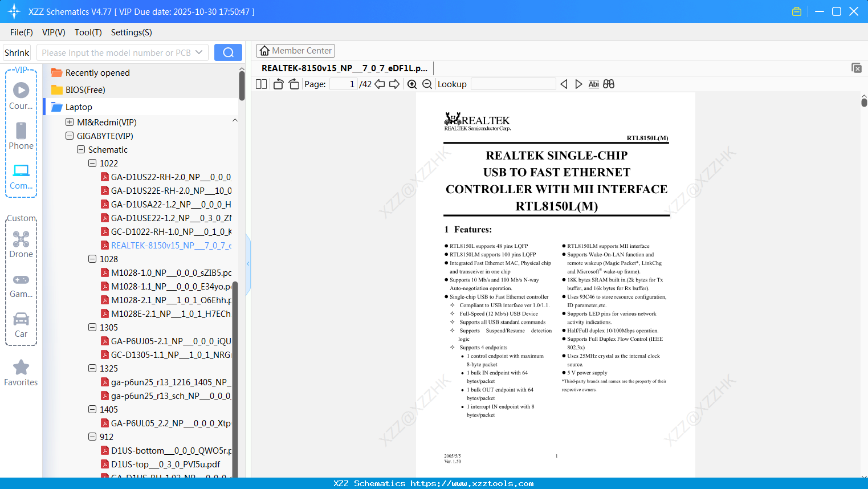
Task: Click the Abi text match option icon
Action: 593,84
